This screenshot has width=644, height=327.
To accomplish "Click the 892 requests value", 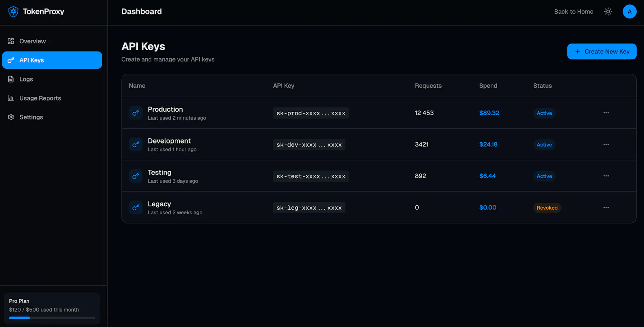I will [420, 176].
